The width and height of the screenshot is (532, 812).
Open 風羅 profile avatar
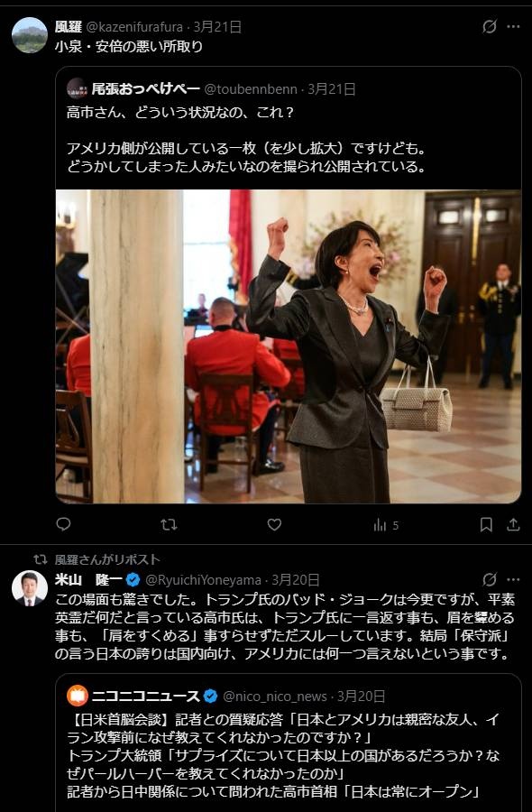pyautogui.click(x=30, y=35)
